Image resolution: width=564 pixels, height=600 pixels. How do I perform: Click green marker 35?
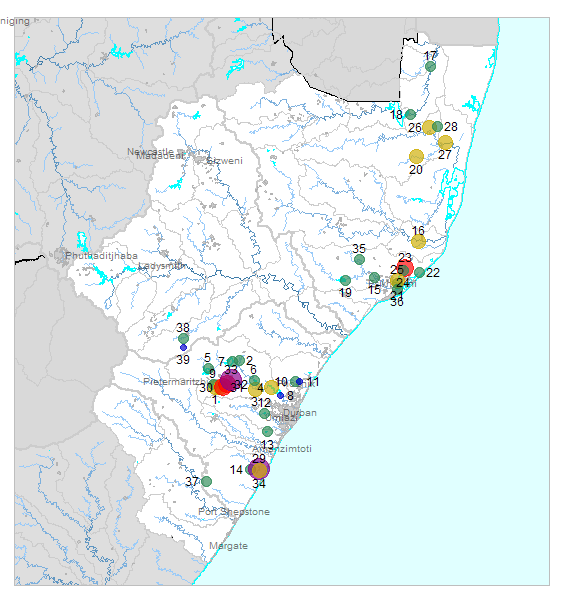(x=359, y=259)
